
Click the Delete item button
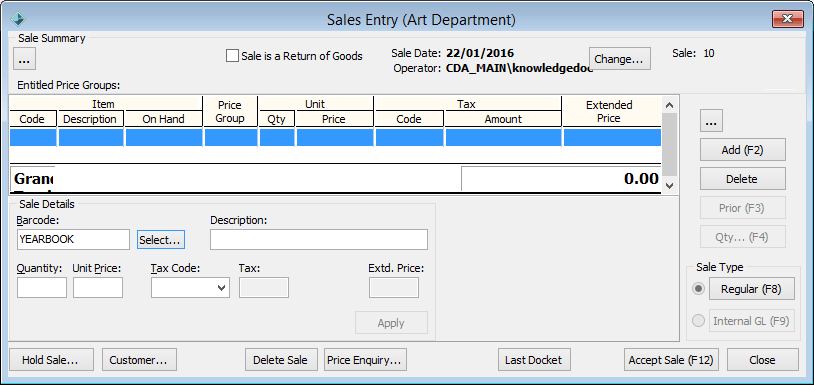click(742, 179)
